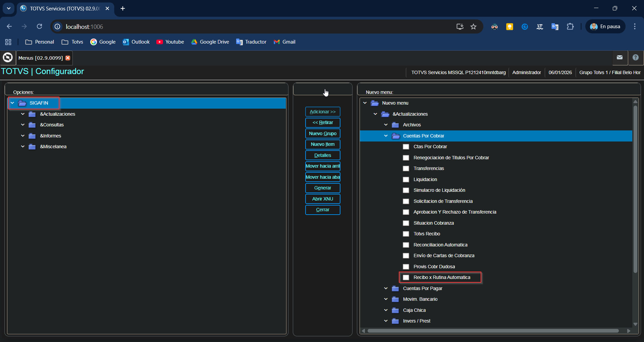Click the Abrir XNU button
The width and height of the screenshot is (644, 342).
[323, 199]
